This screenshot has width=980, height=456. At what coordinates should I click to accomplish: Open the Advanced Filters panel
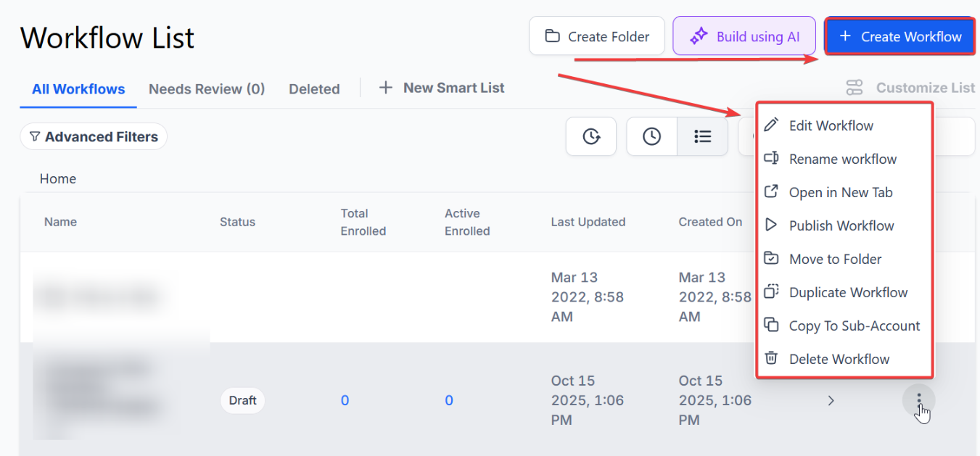pyautogui.click(x=94, y=137)
